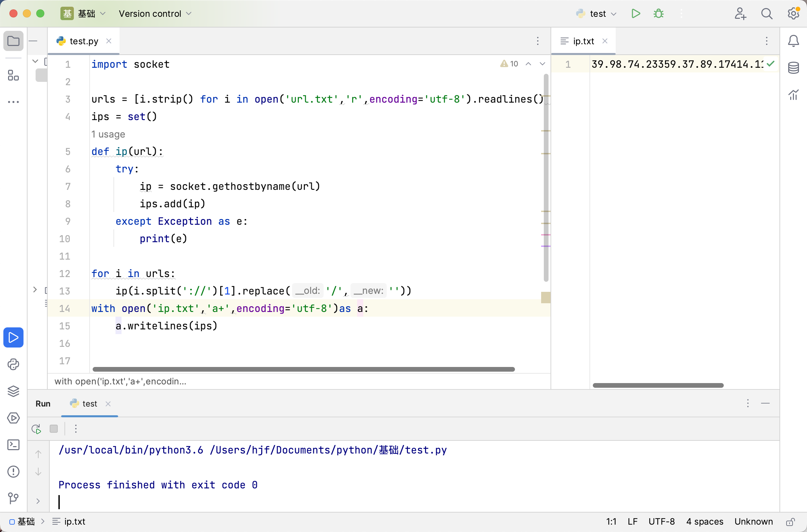Open the Python Packages layers icon
The width and height of the screenshot is (807, 532).
(x=13, y=391)
